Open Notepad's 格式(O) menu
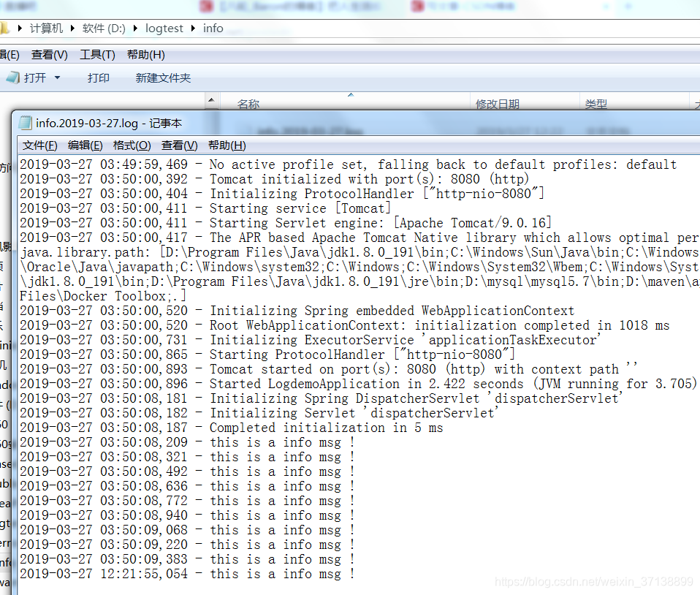The height and width of the screenshot is (595, 700). click(132, 145)
